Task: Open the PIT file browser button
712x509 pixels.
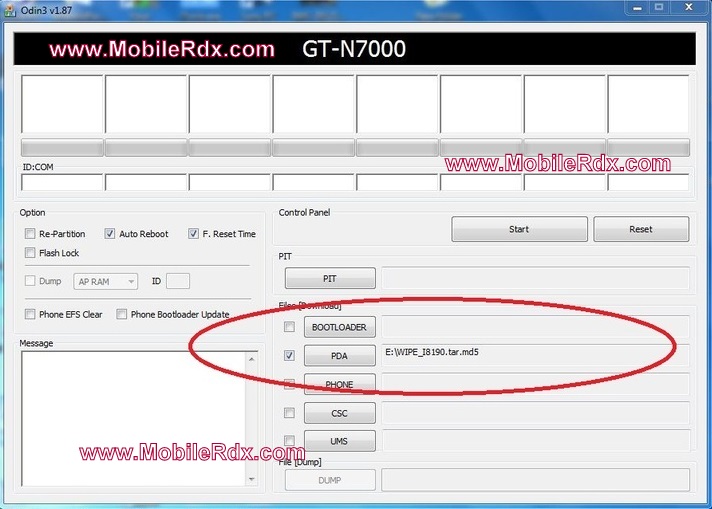Action: coord(330,278)
